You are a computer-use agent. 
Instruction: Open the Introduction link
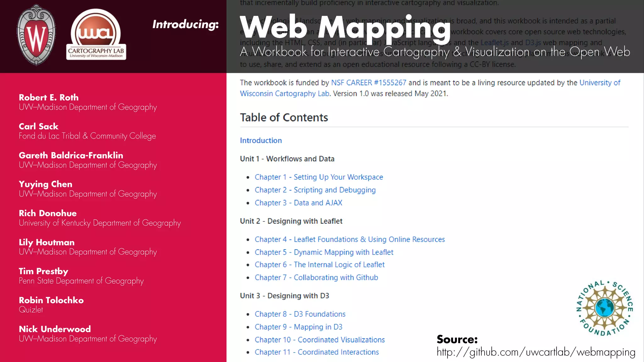point(261,140)
